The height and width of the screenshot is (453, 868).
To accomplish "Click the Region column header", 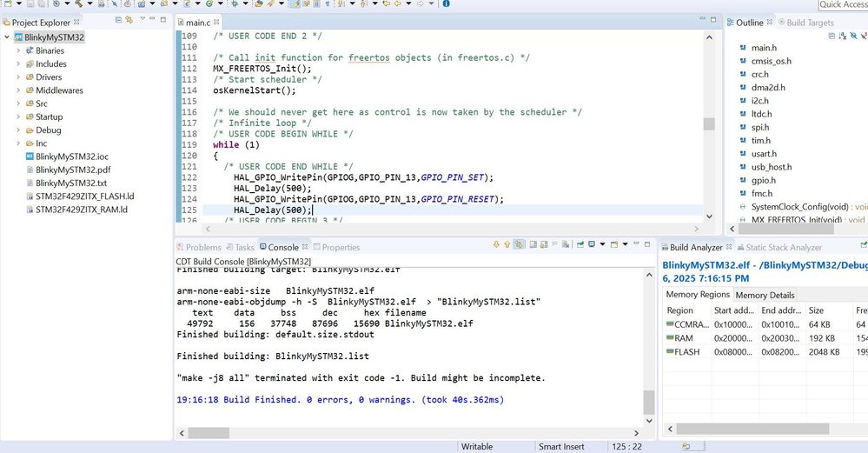I will [686, 310].
